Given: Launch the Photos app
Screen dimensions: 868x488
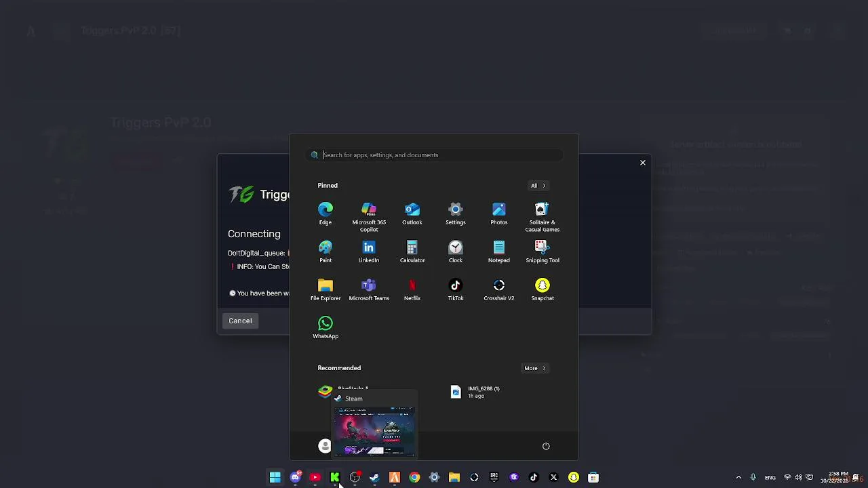Looking at the screenshot, I should point(499,213).
